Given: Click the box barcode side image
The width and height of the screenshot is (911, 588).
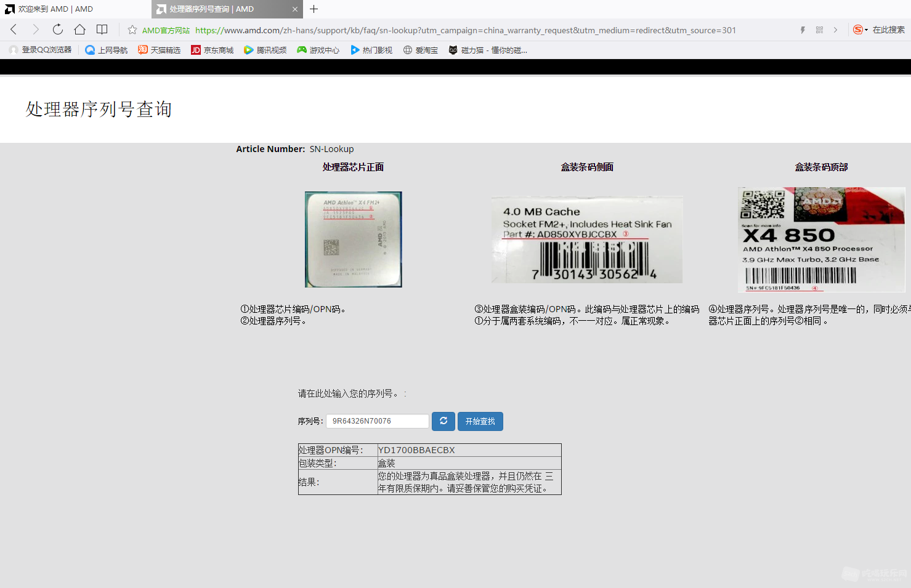Looking at the screenshot, I should pos(587,240).
